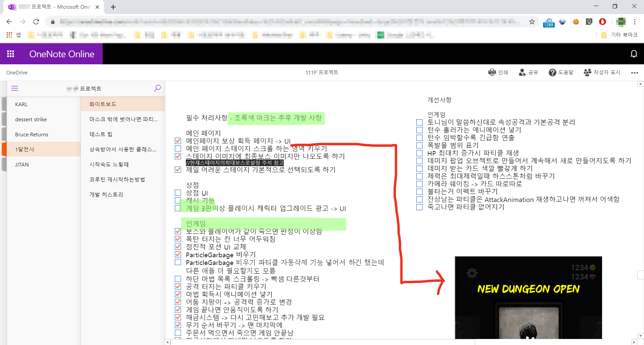Open a new browser tab
The width and height of the screenshot is (644, 345).
tap(113, 7)
